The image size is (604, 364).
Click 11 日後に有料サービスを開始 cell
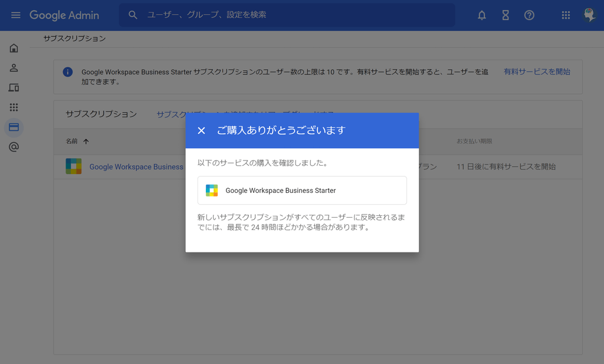(506, 167)
